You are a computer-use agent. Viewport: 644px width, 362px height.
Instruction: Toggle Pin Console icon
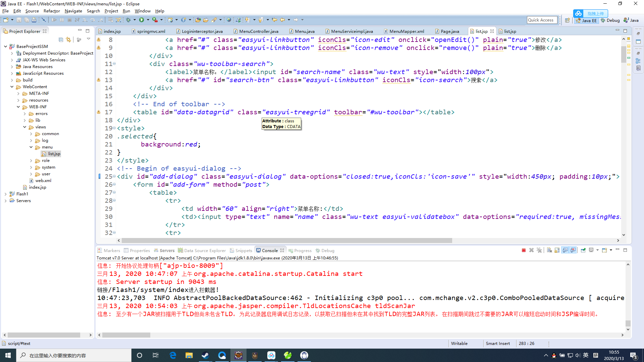(583, 250)
